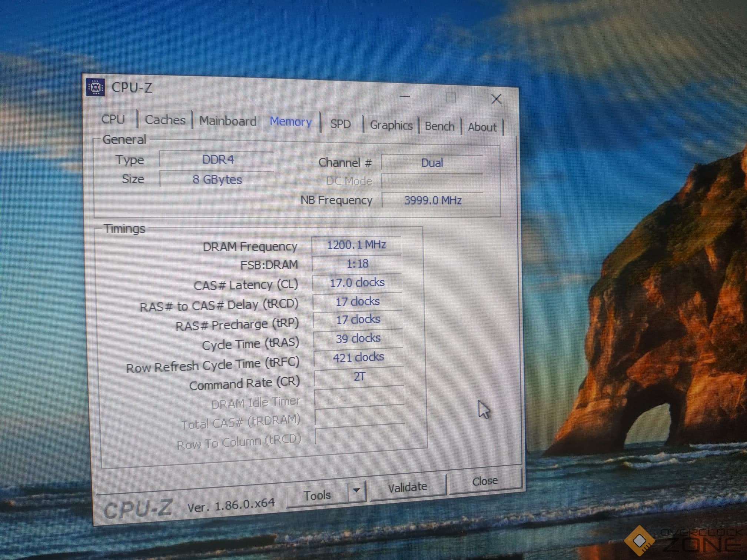This screenshot has width=747, height=560.
Task: Open the Graphics tab
Action: 391,125
